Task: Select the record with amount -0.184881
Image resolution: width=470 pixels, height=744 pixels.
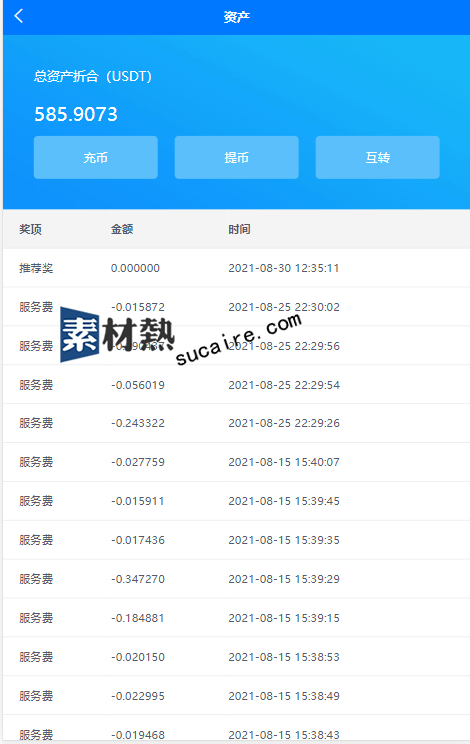Action: 236,618
